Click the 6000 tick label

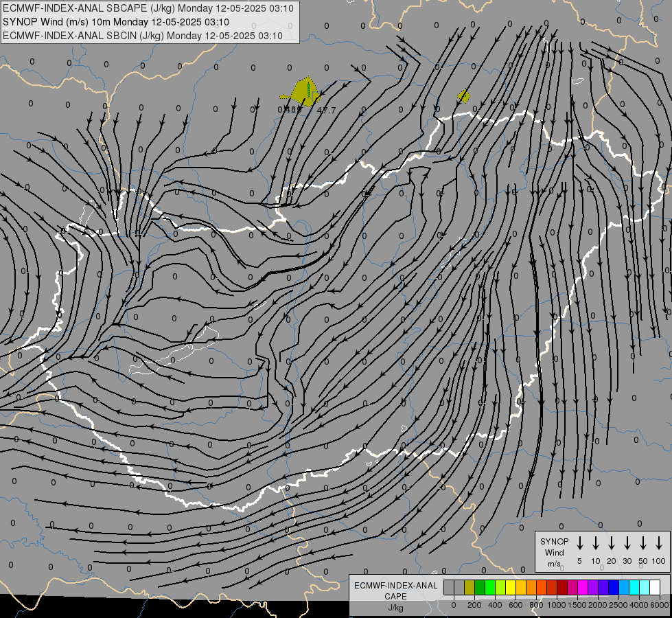coord(660,605)
